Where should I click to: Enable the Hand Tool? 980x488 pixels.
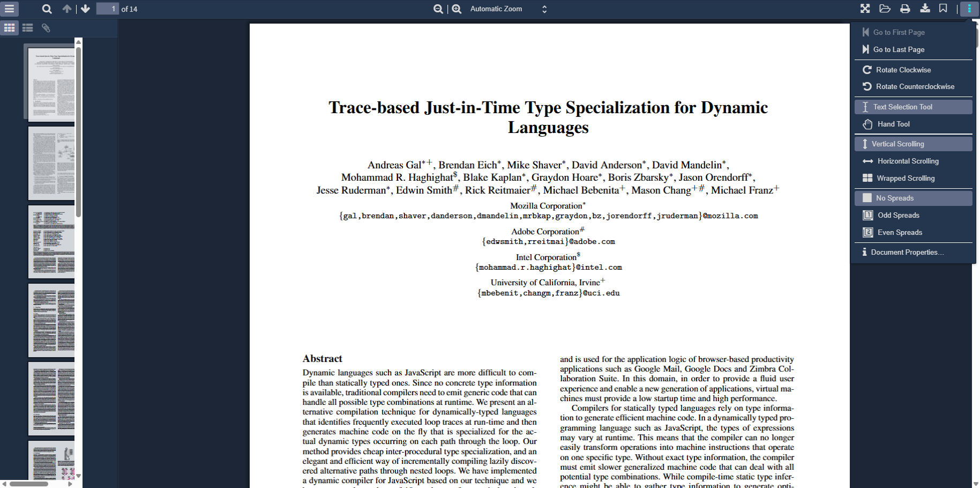click(x=913, y=124)
